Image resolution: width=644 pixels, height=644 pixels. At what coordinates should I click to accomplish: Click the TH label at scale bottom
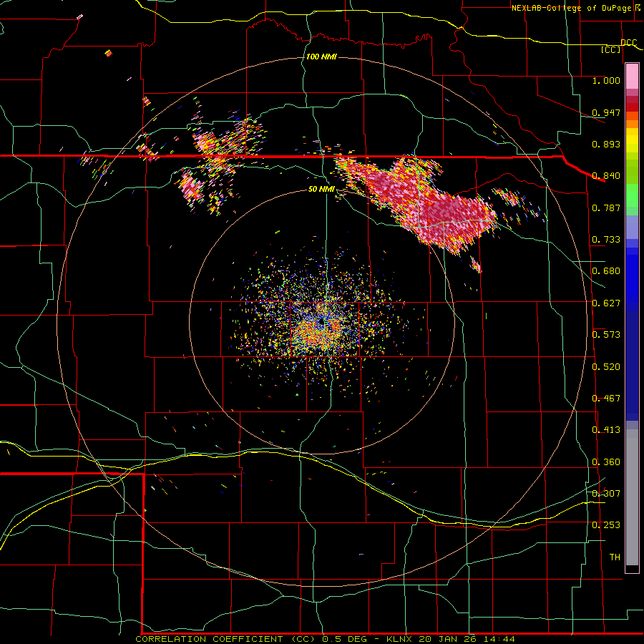[x=615, y=557]
